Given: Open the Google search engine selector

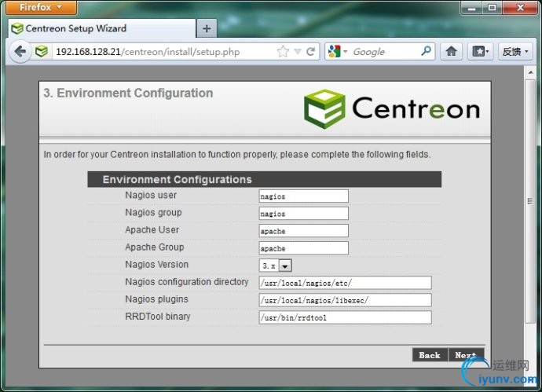Looking at the screenshot, I should click(x=337, y=52).
